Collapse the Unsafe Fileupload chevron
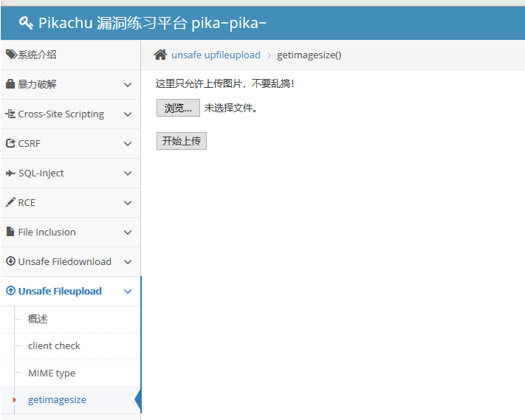525x420 pixels. coord(128,292)
